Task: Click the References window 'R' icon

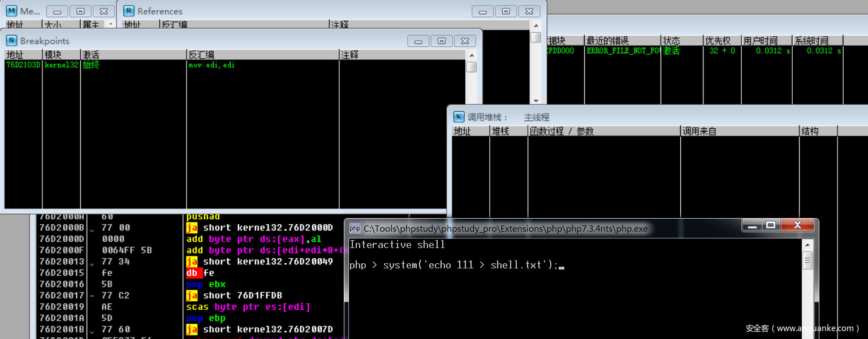Action: [x=129, y=11]
